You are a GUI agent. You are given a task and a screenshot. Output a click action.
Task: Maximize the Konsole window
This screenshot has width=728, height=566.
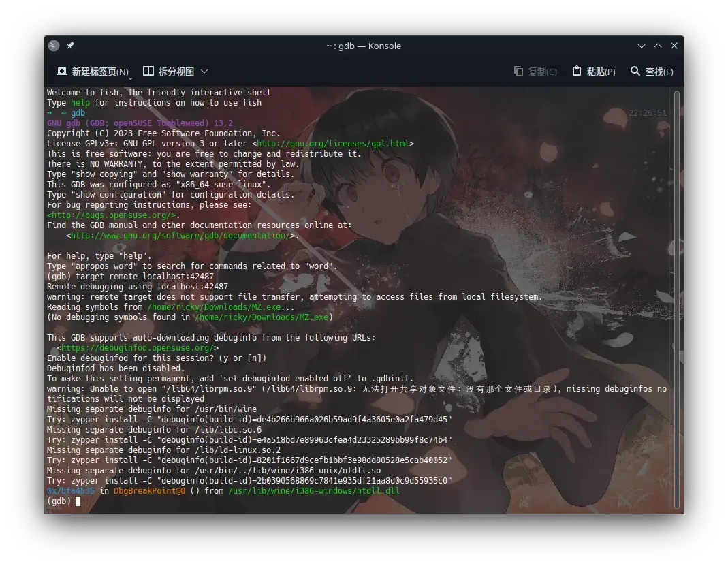[657, 46]
